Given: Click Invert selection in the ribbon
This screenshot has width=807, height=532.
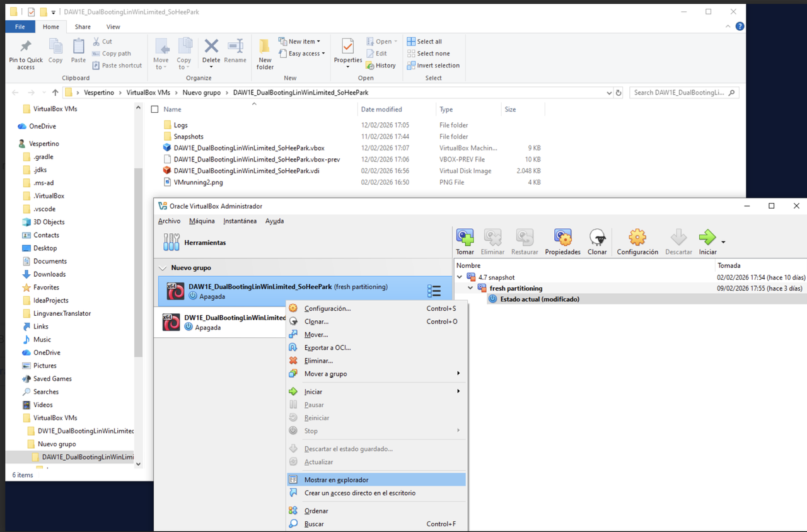Looking at the screenshot, I should [433, 65].
